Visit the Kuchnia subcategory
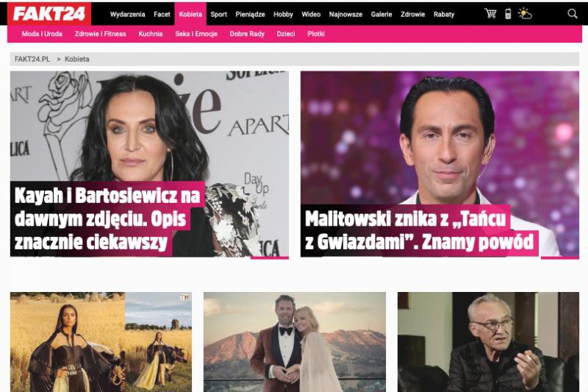 coord(151,34)
